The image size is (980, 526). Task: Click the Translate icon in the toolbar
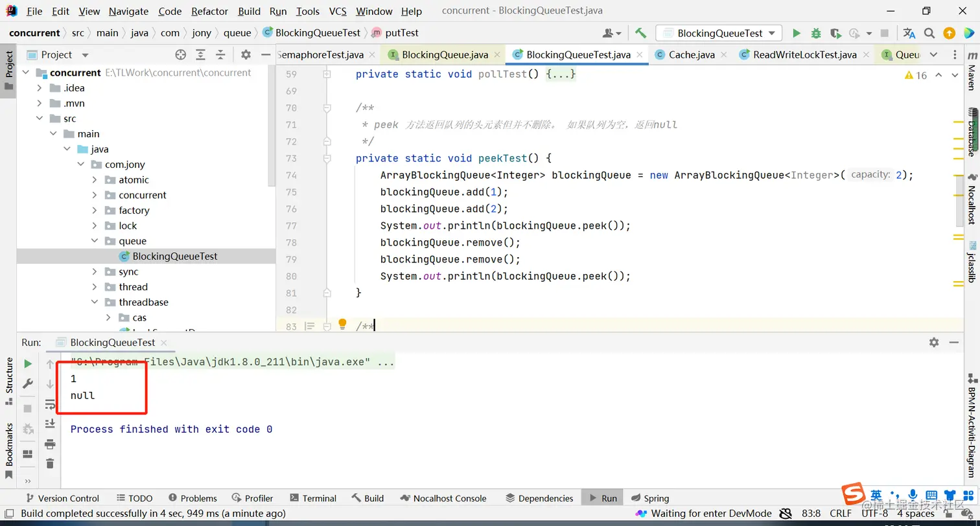(909, 33)
